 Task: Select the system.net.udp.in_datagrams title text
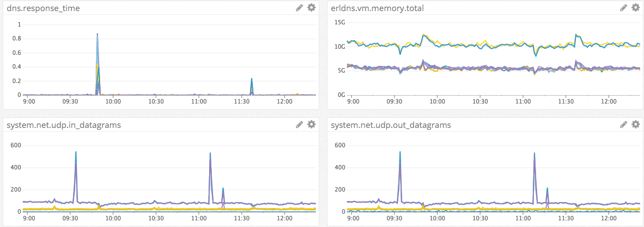coord(64,125)
